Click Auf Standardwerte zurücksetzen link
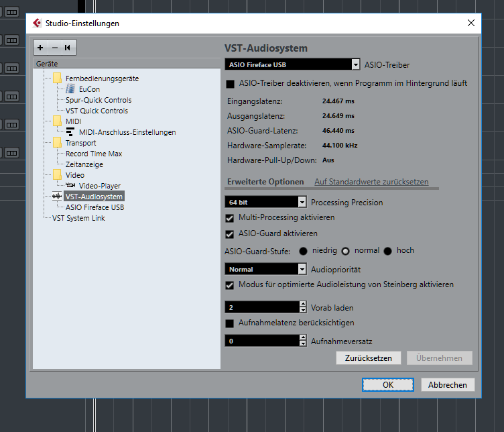The height and width of the screenshot is (432, 504). [371, 182]
